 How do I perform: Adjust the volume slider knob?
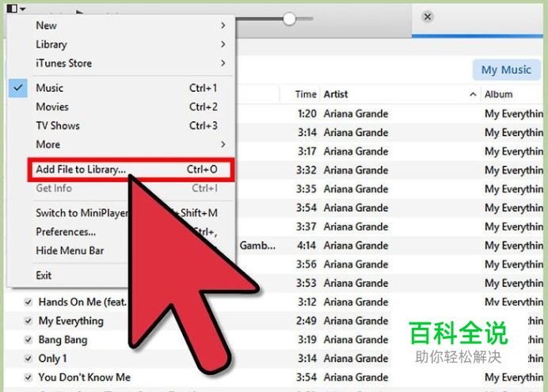click(x=289, y=19)
